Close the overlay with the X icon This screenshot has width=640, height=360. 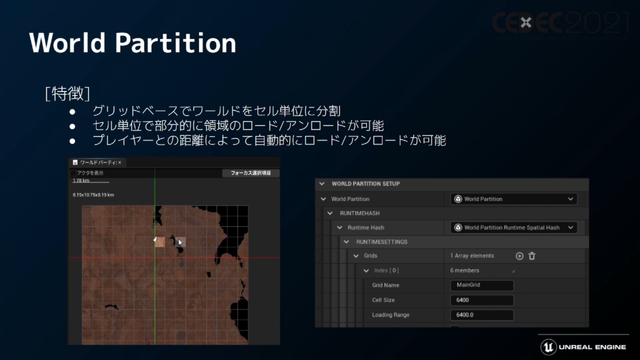[526, 22]
